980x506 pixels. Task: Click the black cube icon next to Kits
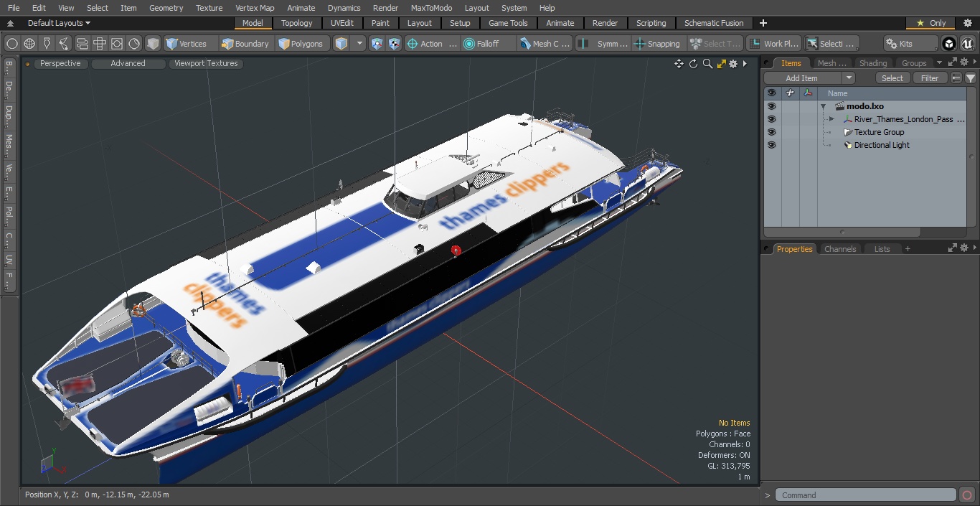tap(949, 44)
